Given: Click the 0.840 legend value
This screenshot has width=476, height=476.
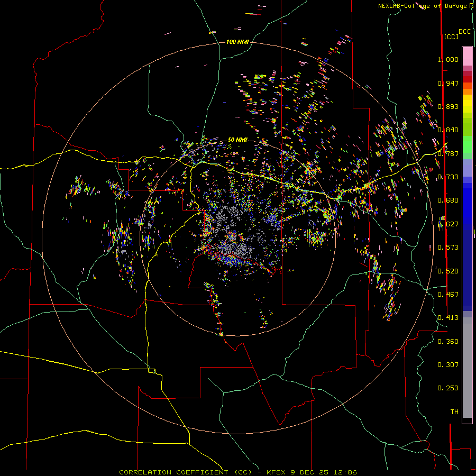Looking at the screenshot, I should [448, 130].
